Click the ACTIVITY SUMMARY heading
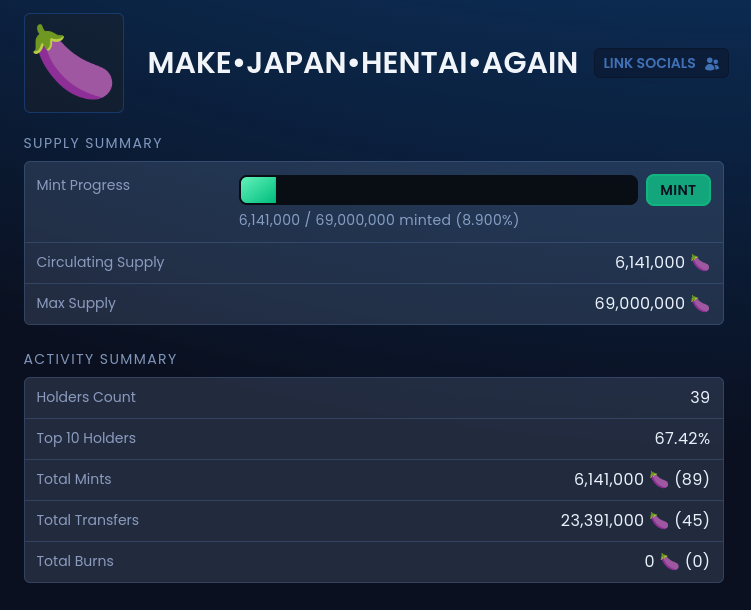 pyautogui.click(x=100, y=359)
